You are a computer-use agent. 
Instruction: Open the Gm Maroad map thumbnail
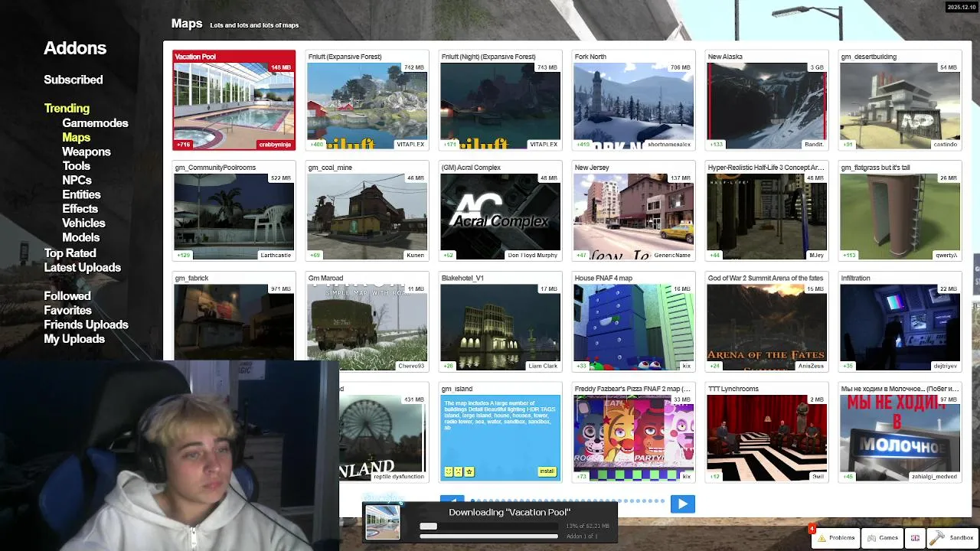coord(367,322)
